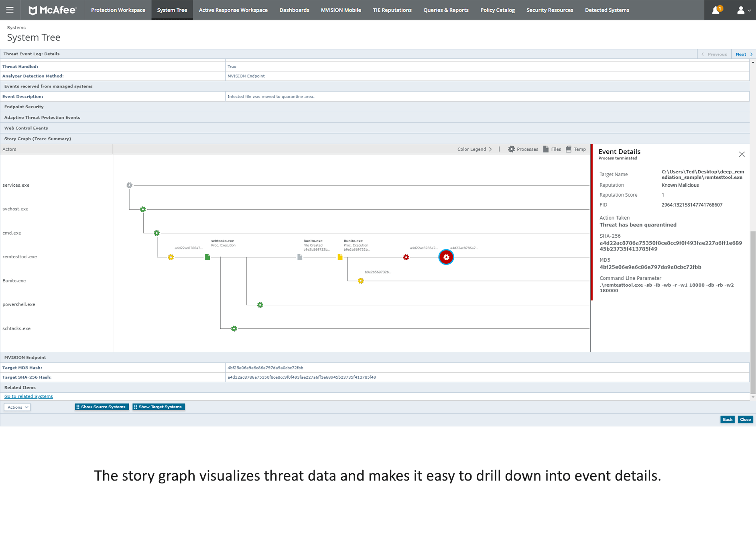This screenshot has height=540, width=756.
Task: Go to the Previous threat event
Action: click(714, 54)
